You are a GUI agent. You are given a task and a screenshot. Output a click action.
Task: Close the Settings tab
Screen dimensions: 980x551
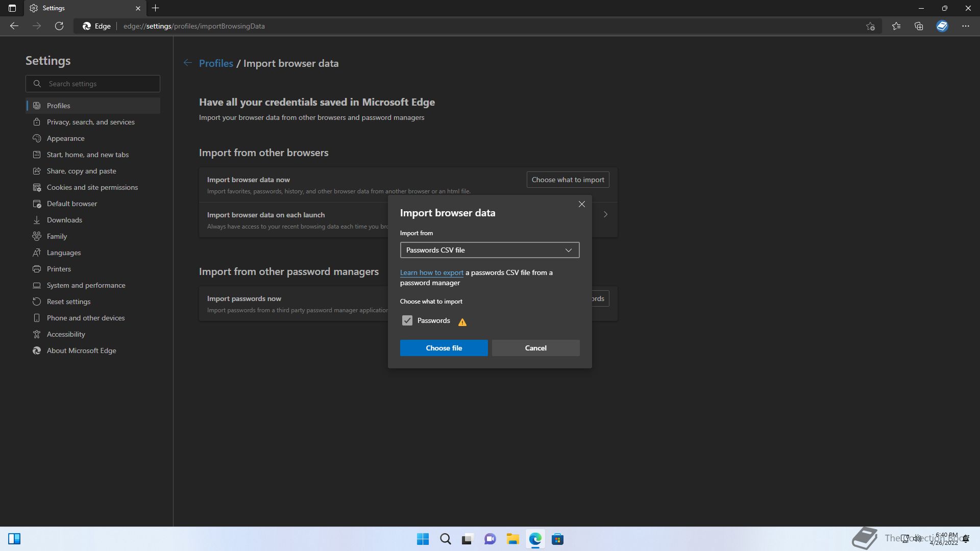[138, 8]
